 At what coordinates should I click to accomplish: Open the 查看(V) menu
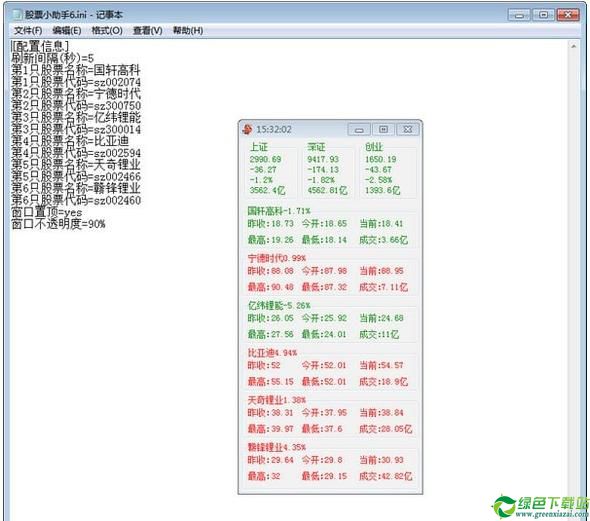pyautogui.click(x=148, y=30)
